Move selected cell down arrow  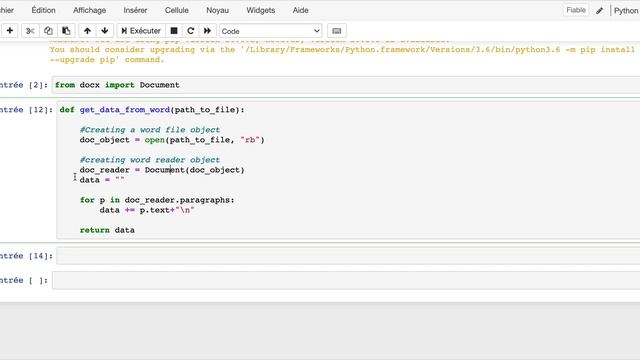click(105, 31)
